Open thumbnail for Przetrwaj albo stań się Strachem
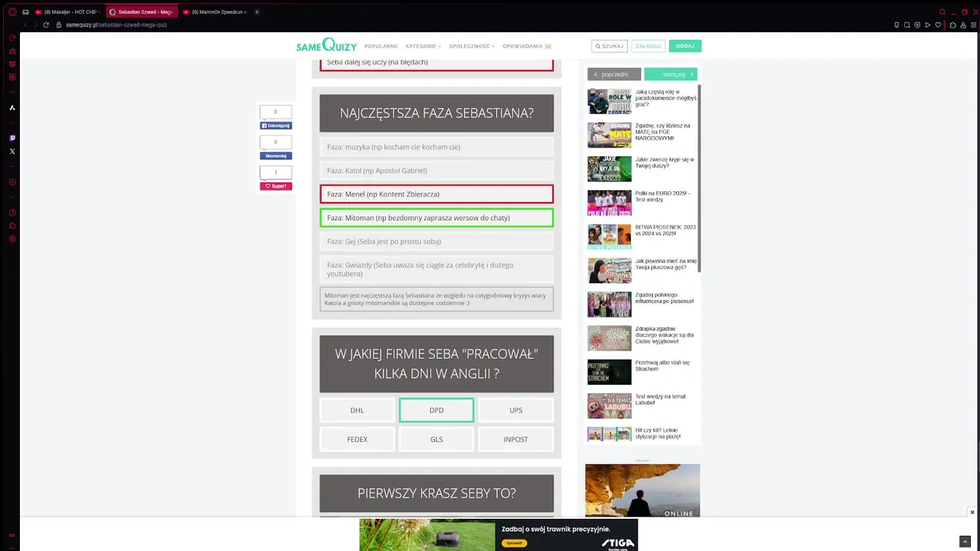 [x=609, y=372]
